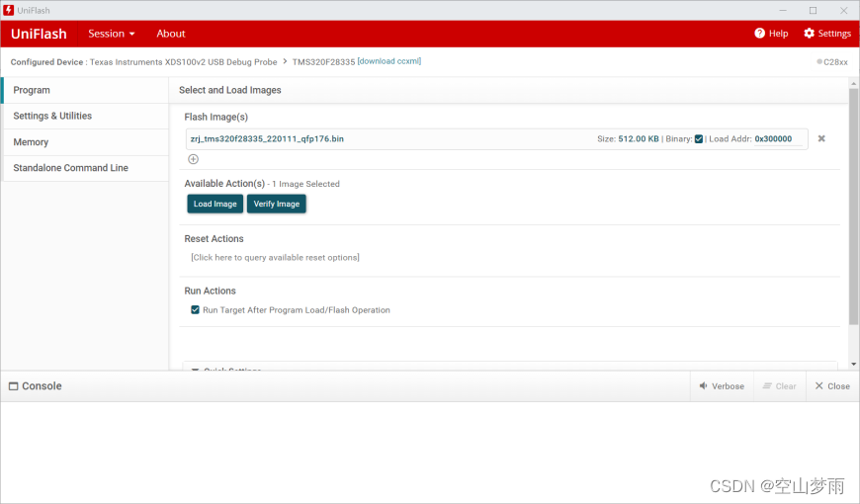Toggle the Binary checkbox for the image
860x504 pixels.
tap(699, 138)
